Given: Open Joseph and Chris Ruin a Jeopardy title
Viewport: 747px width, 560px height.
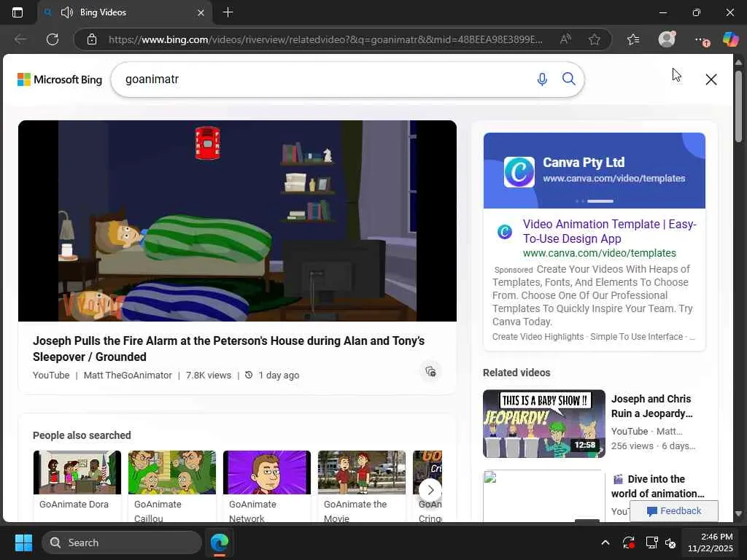Looking at the screenshot, I should click(651, 406).
